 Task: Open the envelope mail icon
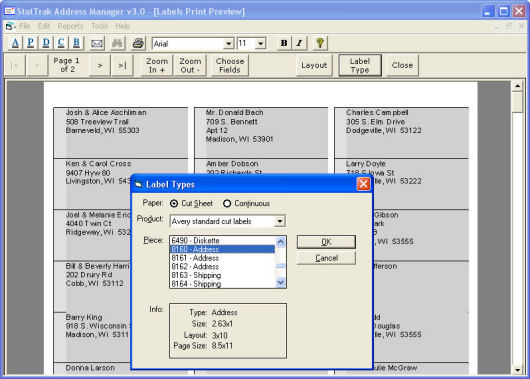click(x=97, y=43)
